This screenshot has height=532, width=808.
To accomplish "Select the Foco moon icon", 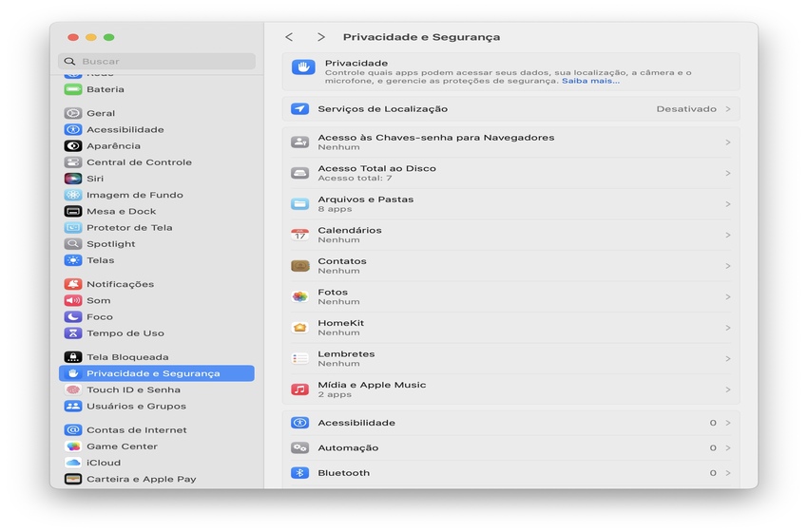I will coord(72,316).
